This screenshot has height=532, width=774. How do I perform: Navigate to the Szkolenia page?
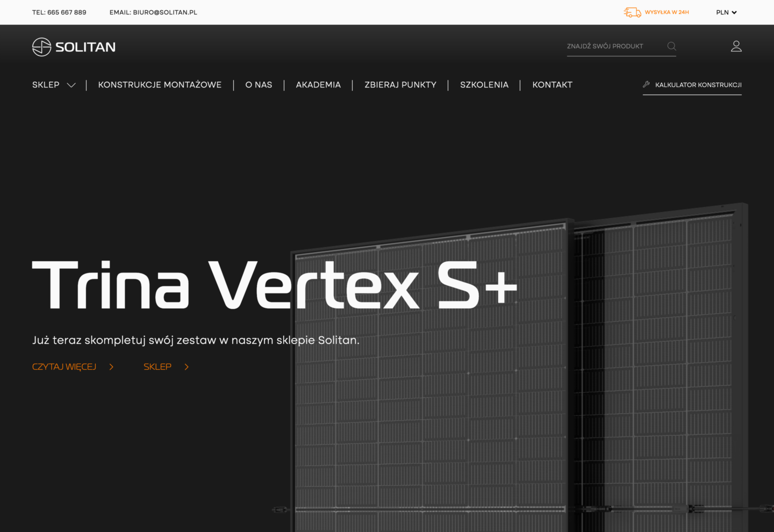[x=484, y=85]
